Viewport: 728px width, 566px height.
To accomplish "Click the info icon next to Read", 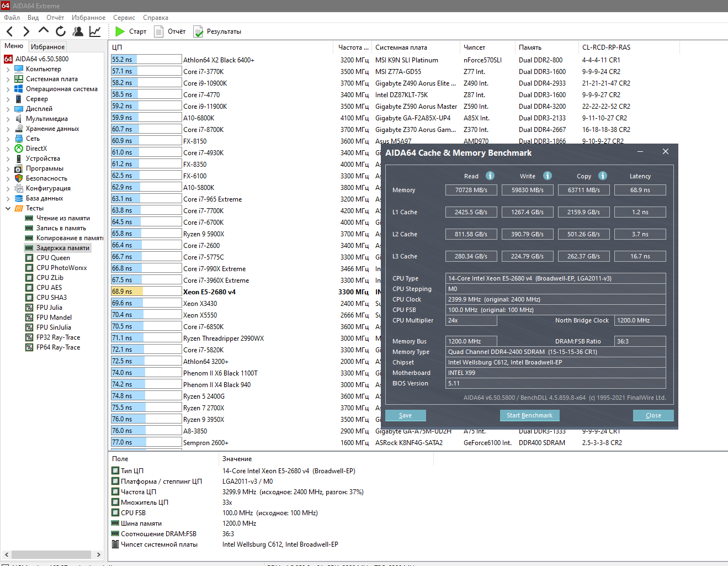I will tap(490, 176).
